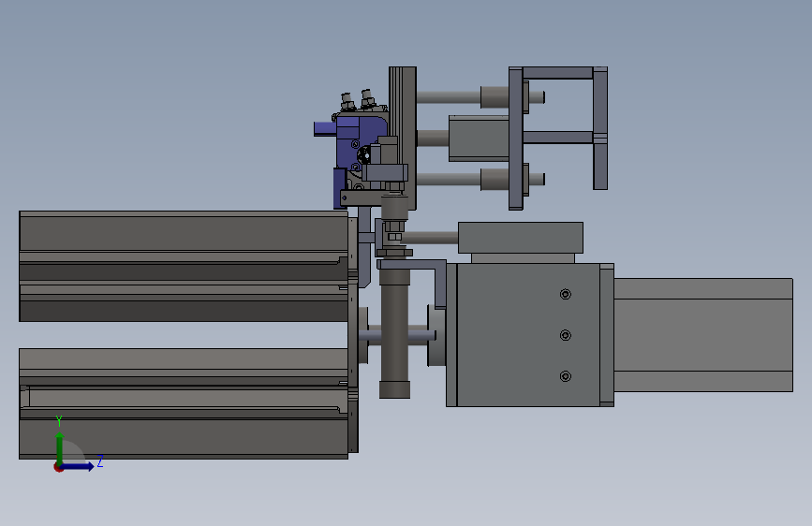Select the red origin ball of the triad

58,467
